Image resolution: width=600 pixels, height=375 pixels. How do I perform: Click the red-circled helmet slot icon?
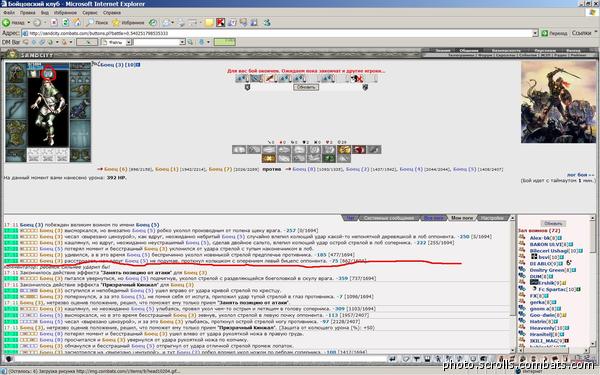coord(48,73)
